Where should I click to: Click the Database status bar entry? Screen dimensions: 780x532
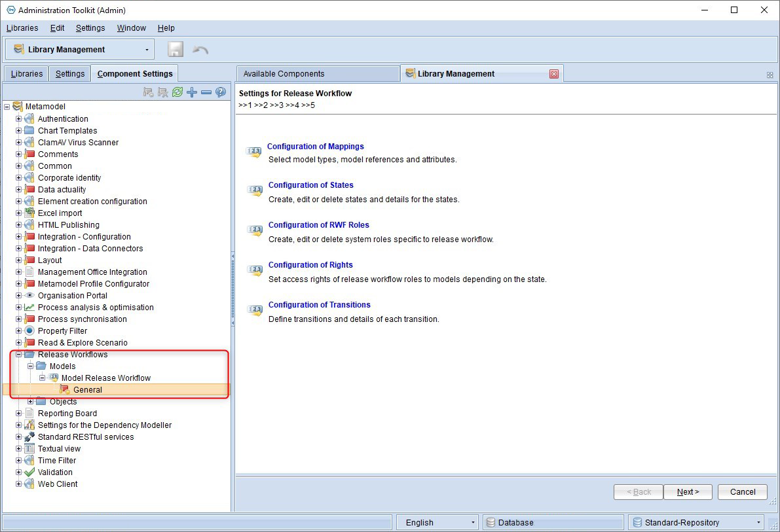click(x=552, y=523)
